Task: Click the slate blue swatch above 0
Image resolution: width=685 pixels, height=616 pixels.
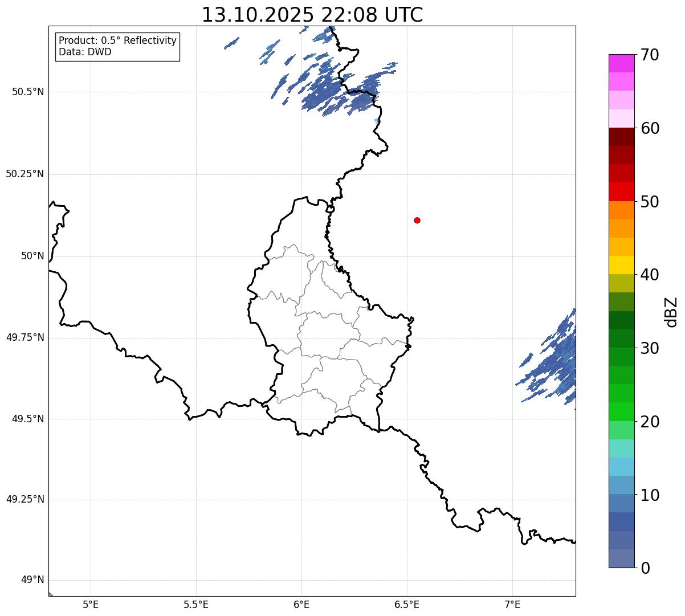Action: pyautogui.click(x=621, y=558)
